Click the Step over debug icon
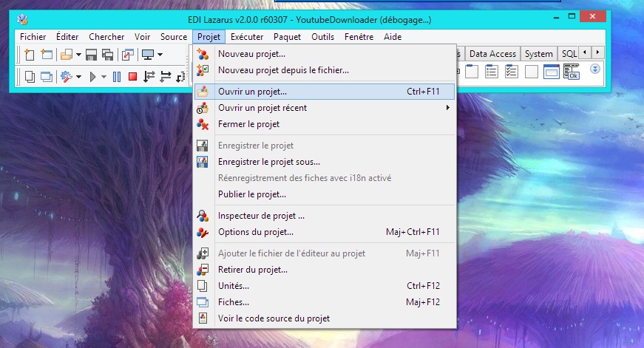Image resolution: width=644 pixels, height=348 pixels. tap(166, 77)
